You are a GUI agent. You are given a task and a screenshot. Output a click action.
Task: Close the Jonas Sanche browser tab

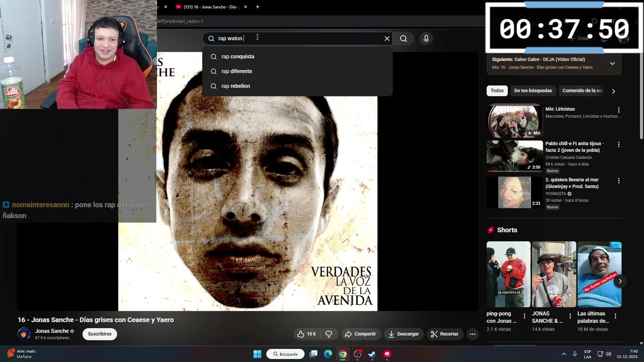click(x=246, y=7)
